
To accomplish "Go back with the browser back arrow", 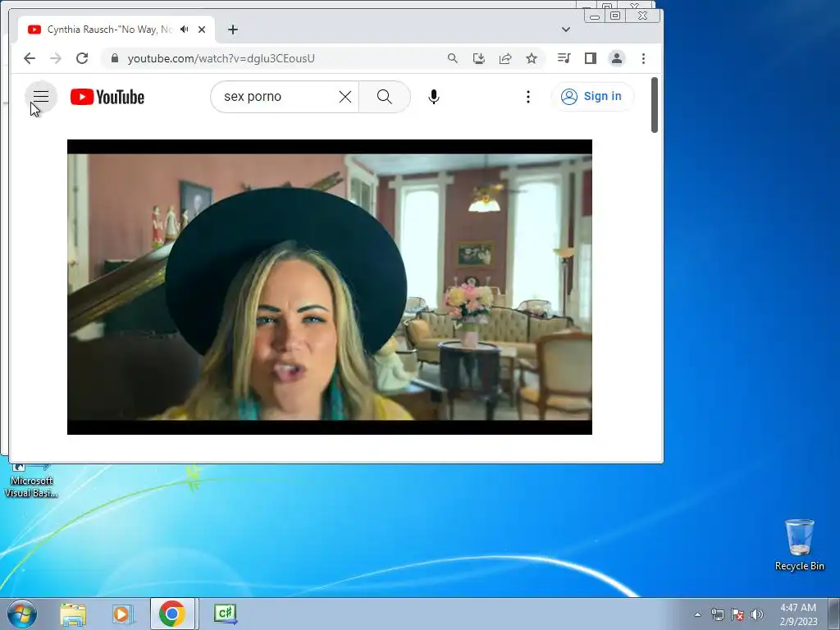I will [x=30, y=58].
